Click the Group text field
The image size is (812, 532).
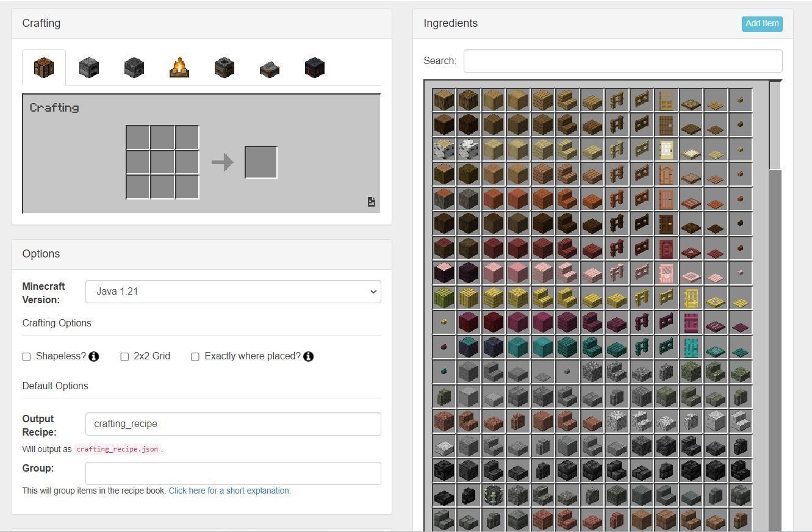233,473
